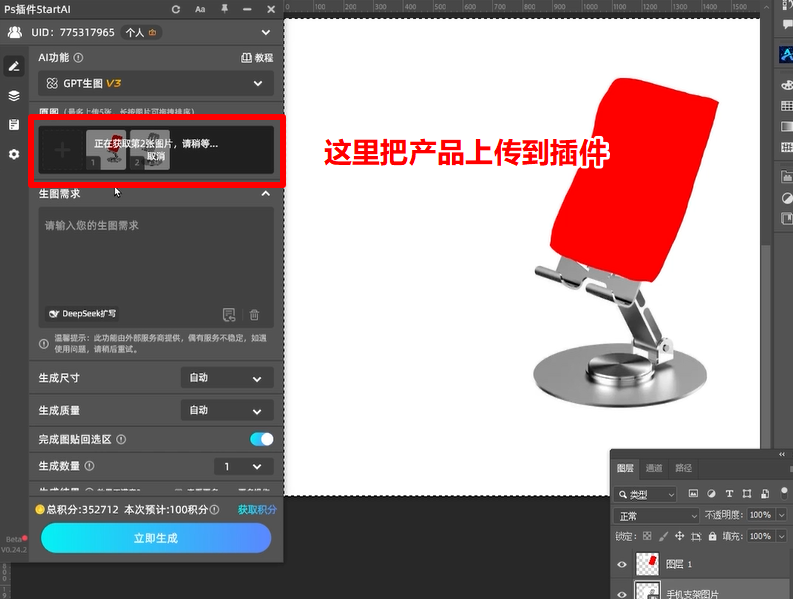Open the layers stack sidebar icon
This screenshot has height=599, width=793.
[x=14, y=96]
